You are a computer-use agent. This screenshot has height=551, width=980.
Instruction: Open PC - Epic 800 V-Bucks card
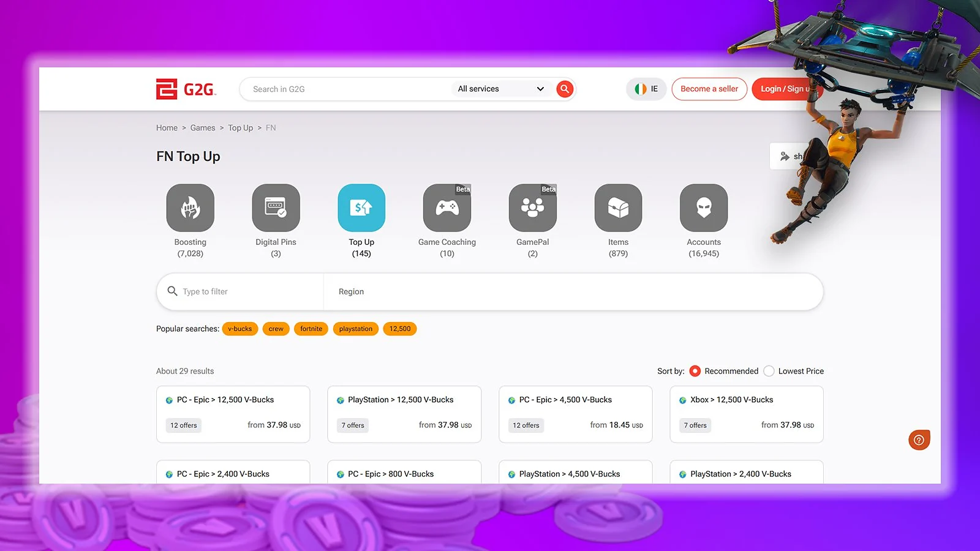click(x=404, y=472)
